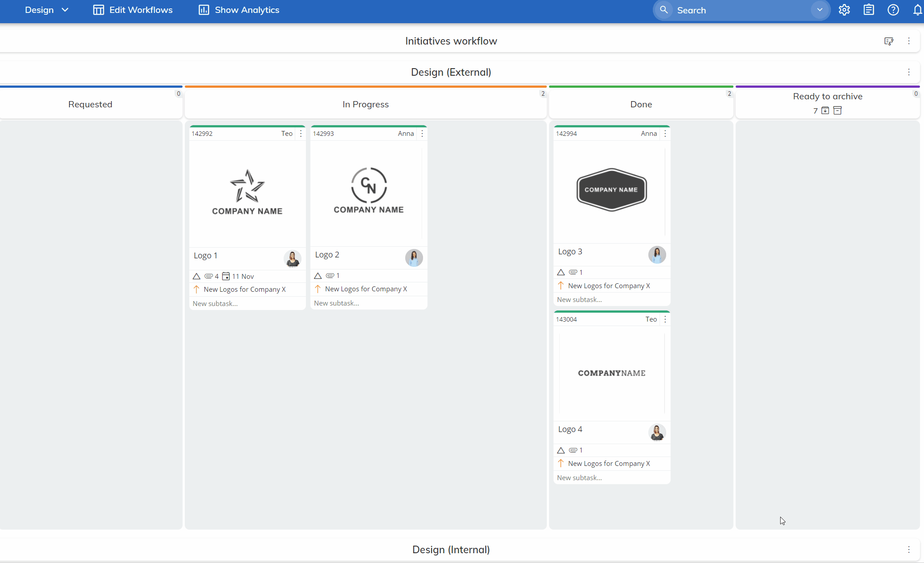Viewport: 924px width, 563px height.
Task: Click the New Logos for Company X link on Logo 4
Action: click(x=608, y=463)
